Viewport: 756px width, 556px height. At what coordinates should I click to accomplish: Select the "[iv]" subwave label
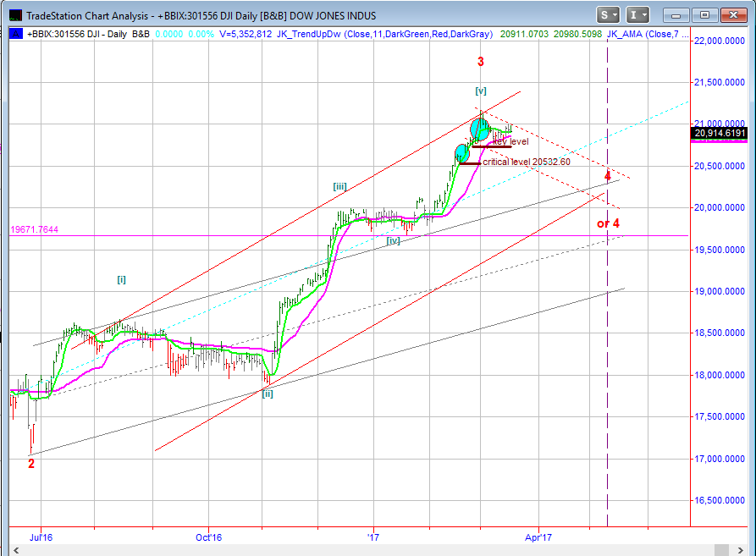pos(394,240)
